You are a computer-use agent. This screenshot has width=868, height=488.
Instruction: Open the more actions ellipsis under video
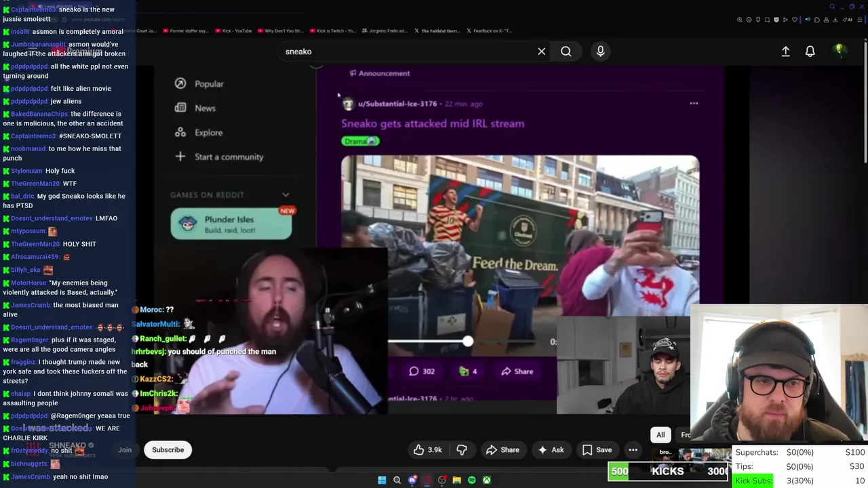[633, 450]
